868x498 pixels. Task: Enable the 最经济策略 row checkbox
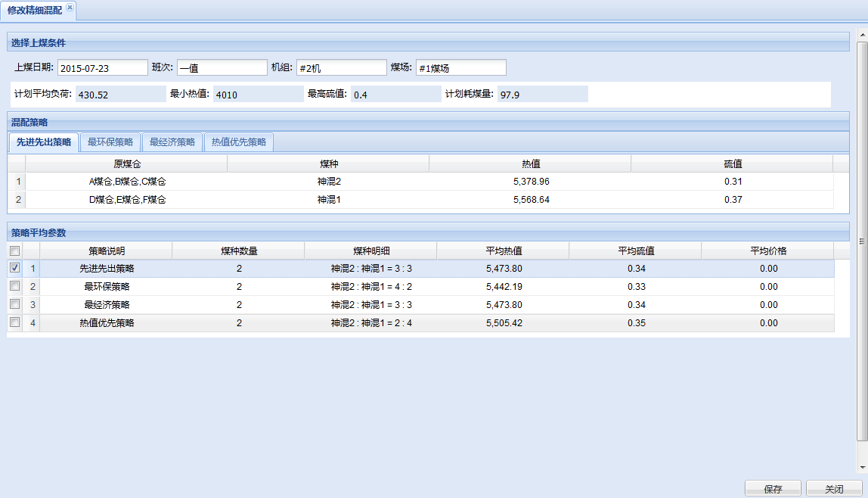pos(14,304)
